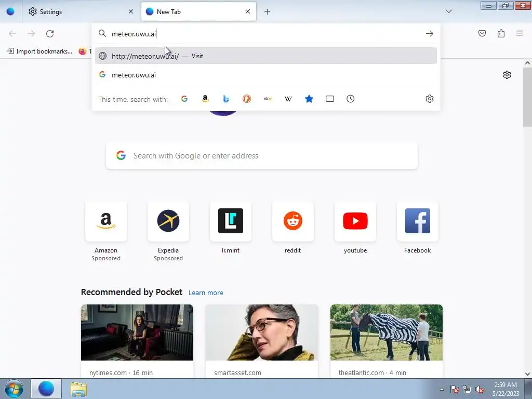532x399 pixels.
Task: Open a new tab with plus button
Action: click(268, 12)
